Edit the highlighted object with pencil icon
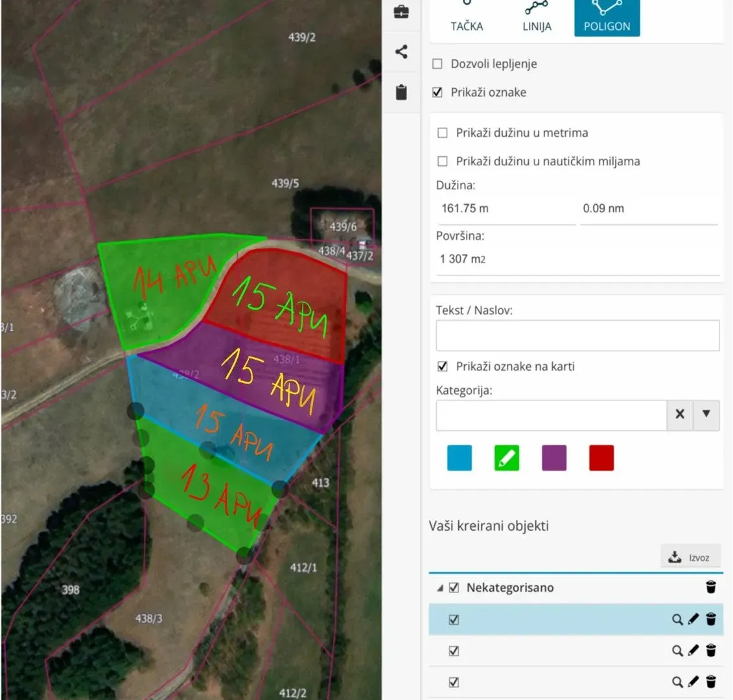Image resolution: width=733 pixels, height=700 pixels. [x=693, y=619]
